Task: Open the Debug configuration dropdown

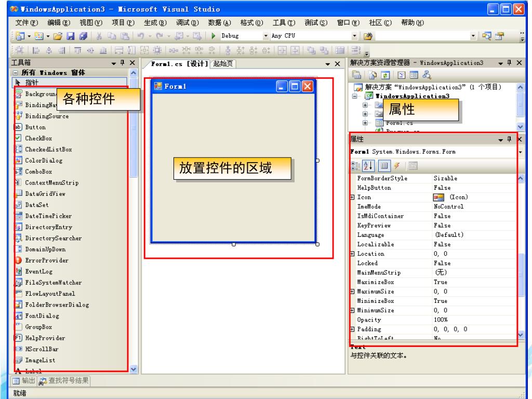Action: [x=265, y=36]
